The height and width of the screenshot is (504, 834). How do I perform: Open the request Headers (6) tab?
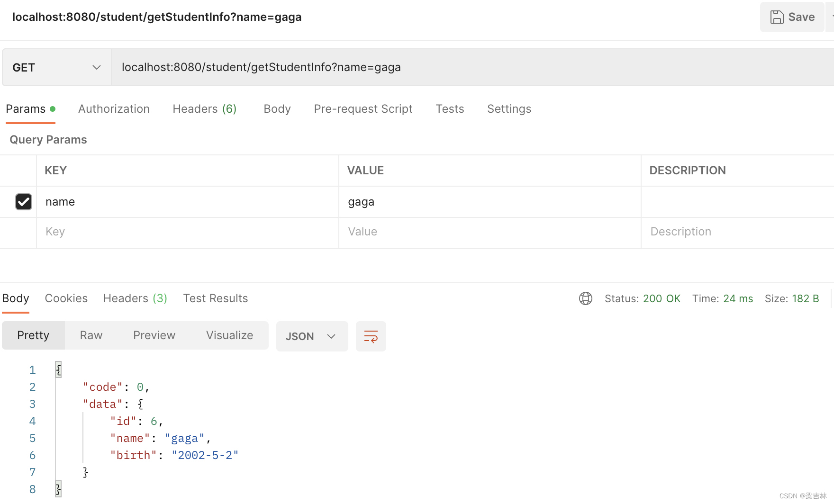coord(205,109)
